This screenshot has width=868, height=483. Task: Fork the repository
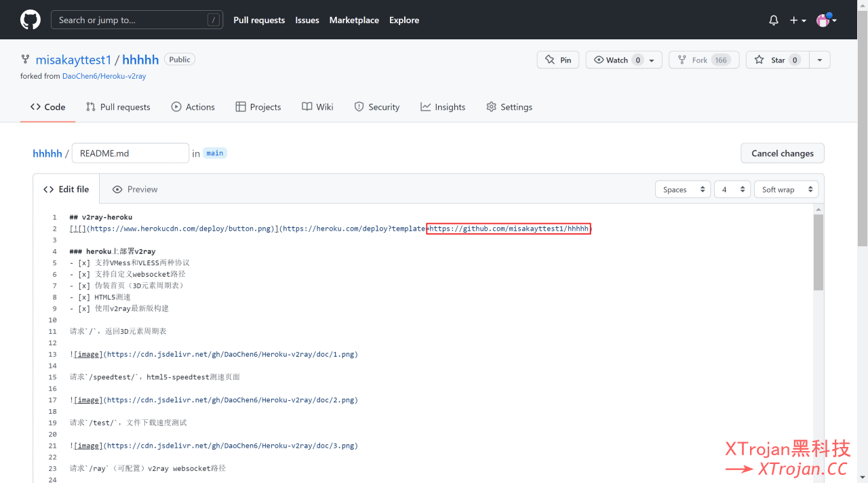click(x=702, y=60)
